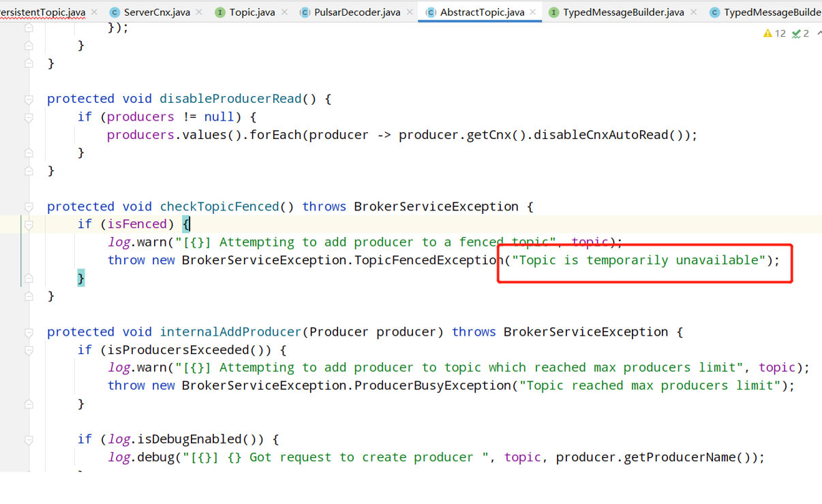Click the interface icon on TypedMessageBuilder.java tab
The image size is (822, 504).
click(x=553, y=12)
